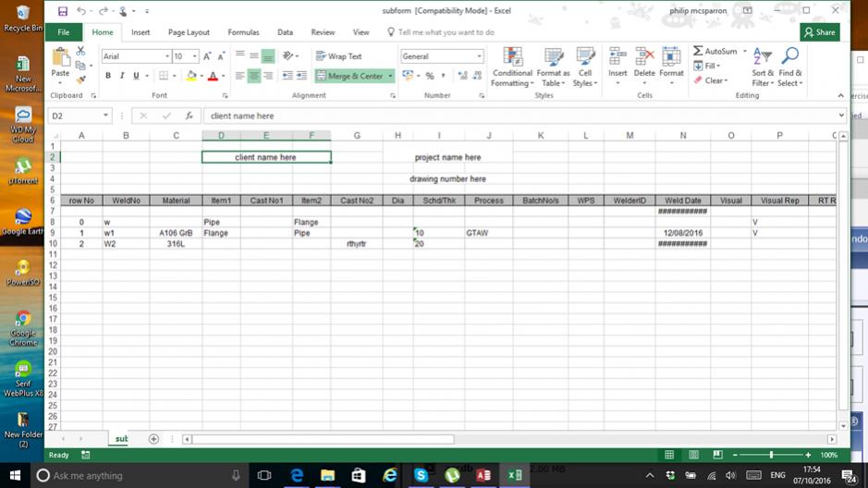Click Insert Function fx icon

click(189, 116)
